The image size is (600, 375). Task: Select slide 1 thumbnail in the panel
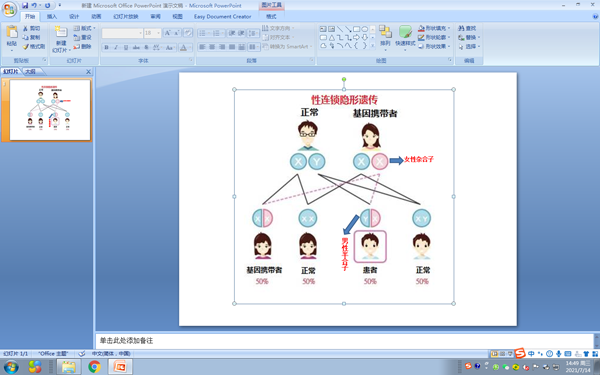click(50, 110)
